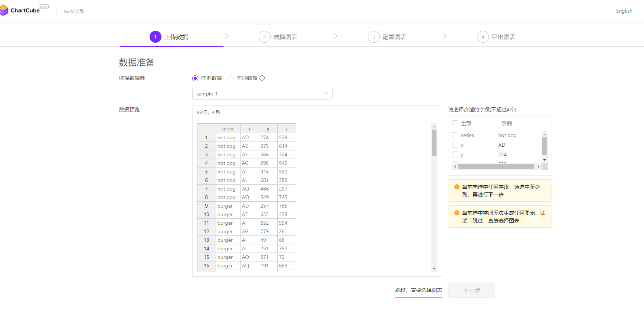Click the field list horizontal scrollbar thumb
Image resolution: width=644 pixels, height=309 pixels.
(x=496, y=167)
